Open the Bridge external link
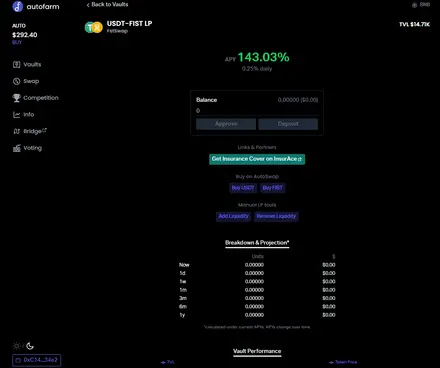This screenshot has height=368, width=440. [x=30, y=131]
